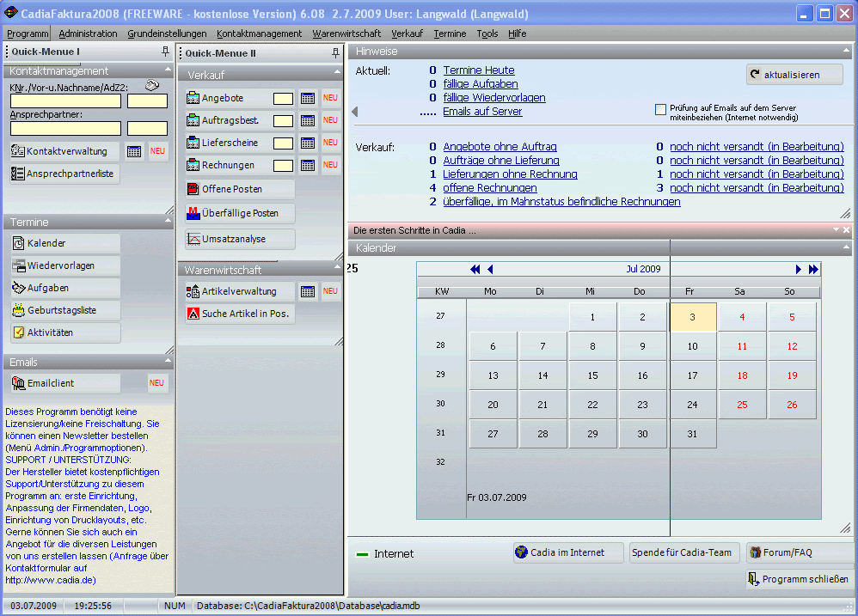
Task: Go to previous month in calendar
Action: (490, 270)
